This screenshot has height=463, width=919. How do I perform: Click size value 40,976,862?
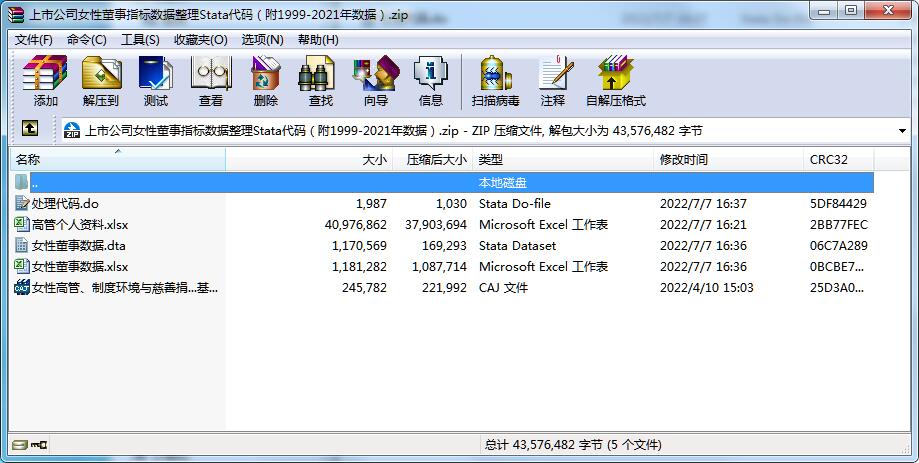pos(356,224)
